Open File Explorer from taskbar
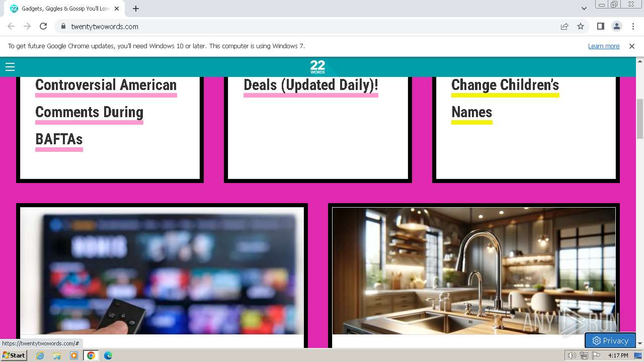The height and width of the screenshot is (362, 644). pos(57,355)
